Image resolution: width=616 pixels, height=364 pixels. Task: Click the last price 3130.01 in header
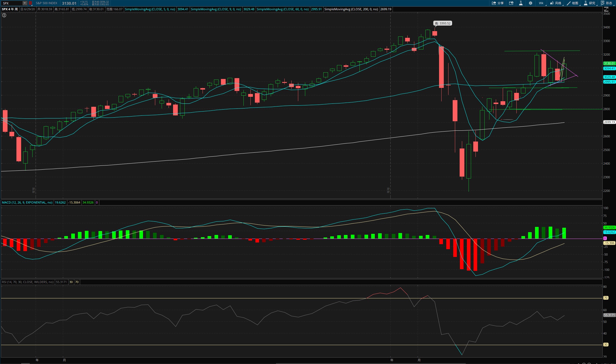(x=69, y=3)
